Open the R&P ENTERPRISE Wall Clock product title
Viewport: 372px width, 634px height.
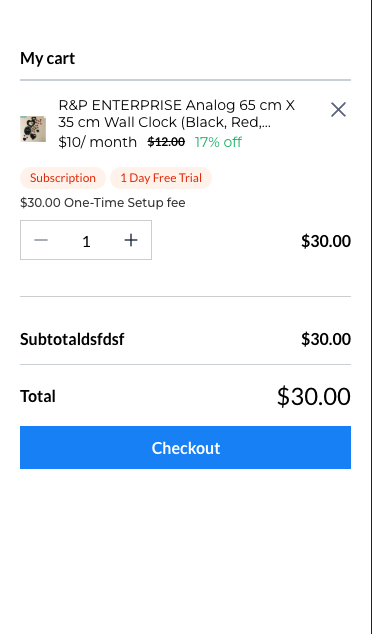point(177,114)
